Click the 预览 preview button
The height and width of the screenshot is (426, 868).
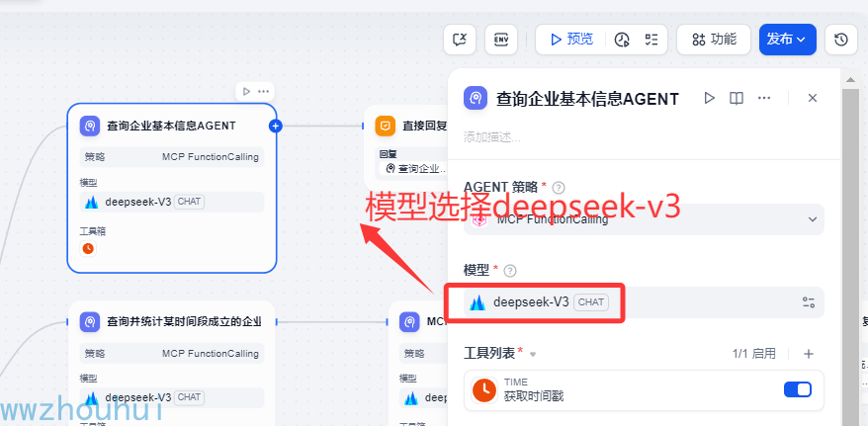tap(570, 40)
